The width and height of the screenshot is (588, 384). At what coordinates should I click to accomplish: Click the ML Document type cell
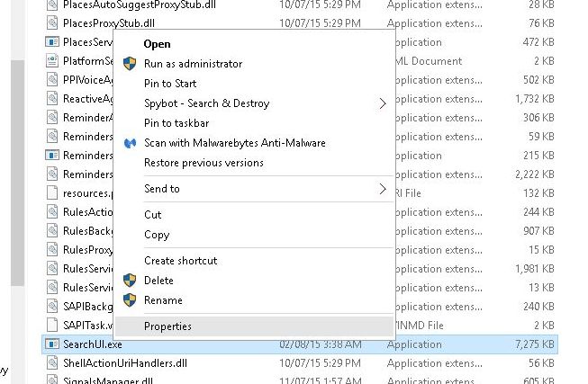429,61
